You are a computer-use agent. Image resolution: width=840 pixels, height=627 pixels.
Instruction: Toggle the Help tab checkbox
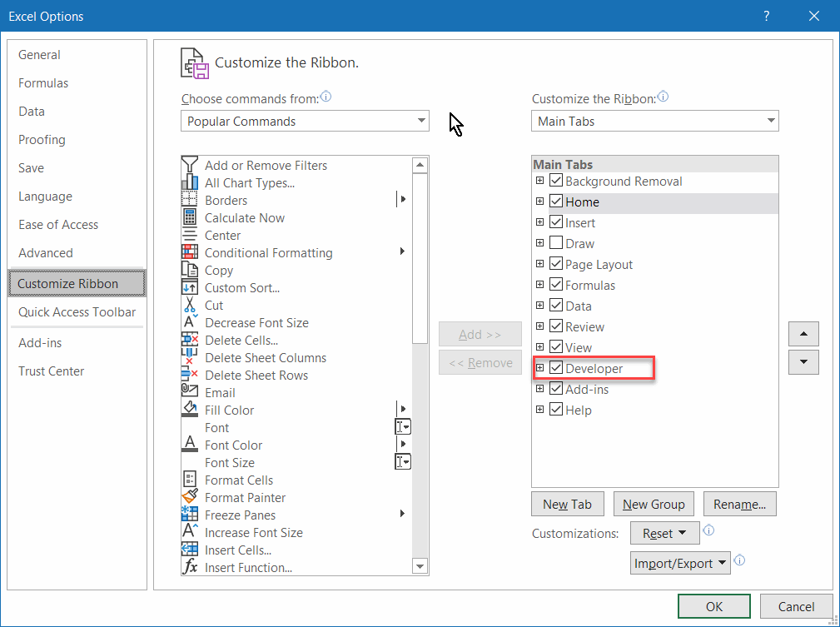click(556, 410)
